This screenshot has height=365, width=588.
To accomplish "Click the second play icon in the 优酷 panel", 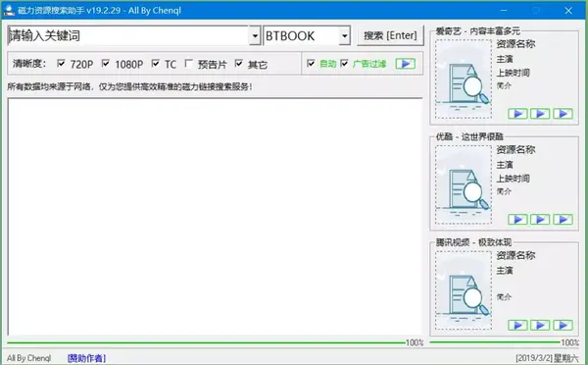I will 540,220.
